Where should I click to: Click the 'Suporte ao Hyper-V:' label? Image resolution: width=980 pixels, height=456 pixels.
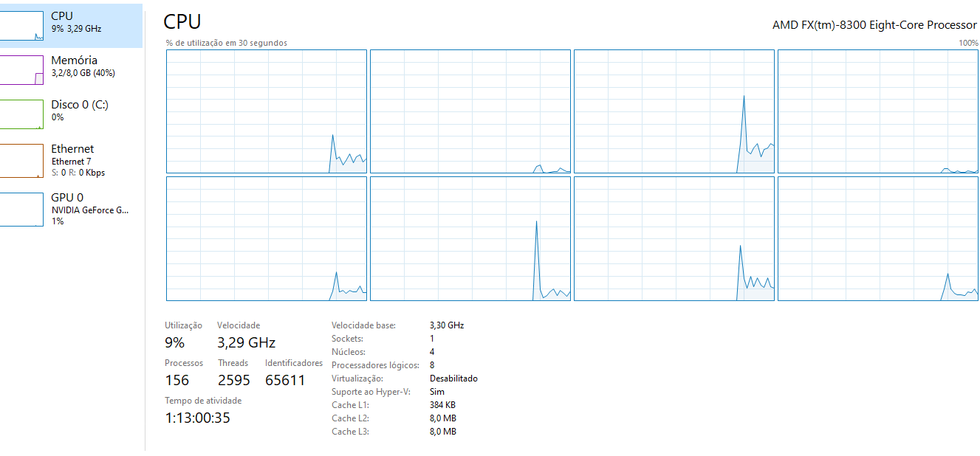point(371,392)
